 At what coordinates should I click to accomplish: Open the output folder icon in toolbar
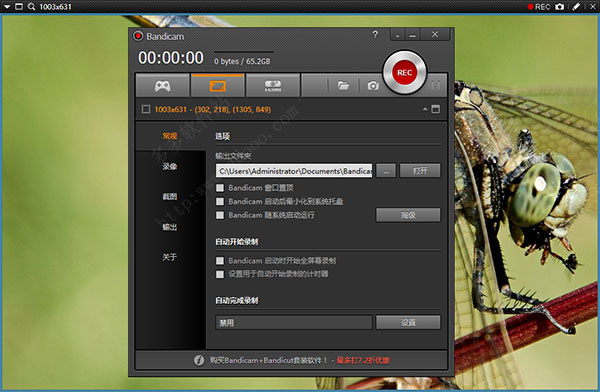[x=343, y=85]
